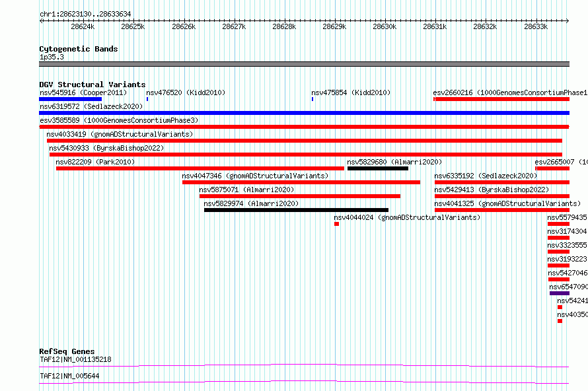This screenshot has height=391, width=588.
Task: Click the 1p35.3 band label
Action: [52, 57]
